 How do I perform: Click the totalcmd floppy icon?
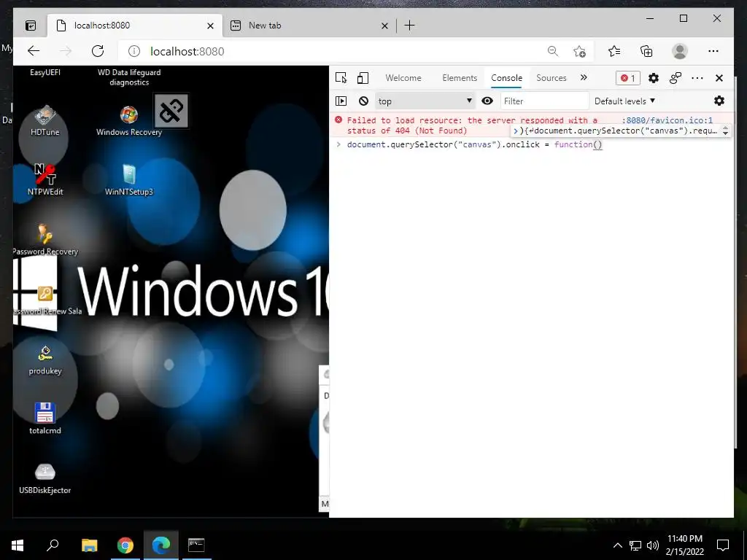tap(44, 419)
